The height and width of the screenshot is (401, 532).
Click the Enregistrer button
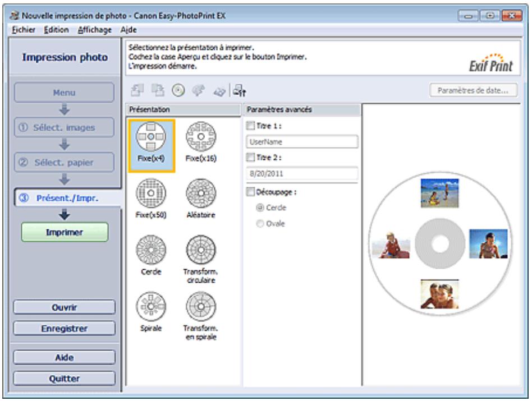[x=64, y=329]
